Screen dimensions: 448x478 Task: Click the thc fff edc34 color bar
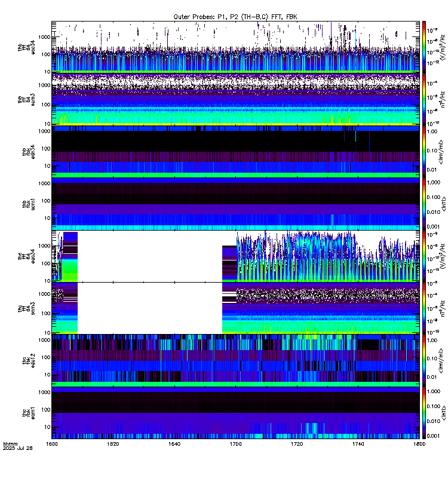424,256
